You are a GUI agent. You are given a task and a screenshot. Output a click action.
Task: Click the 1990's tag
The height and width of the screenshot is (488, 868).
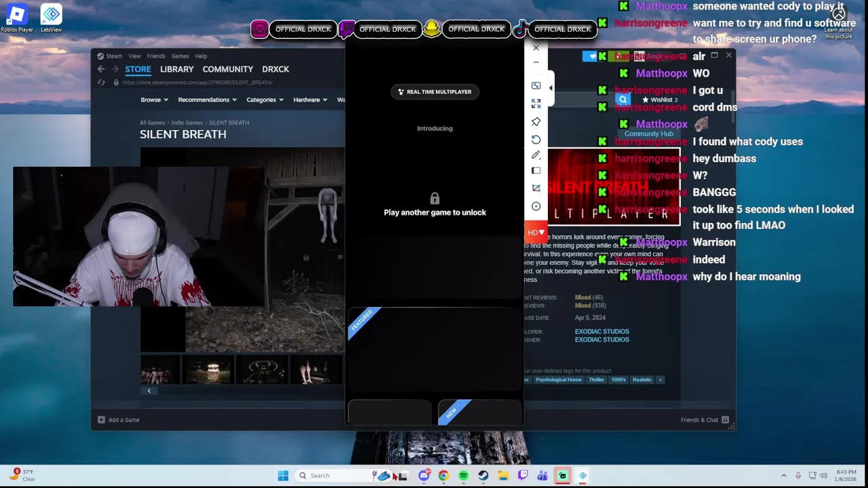618,380
